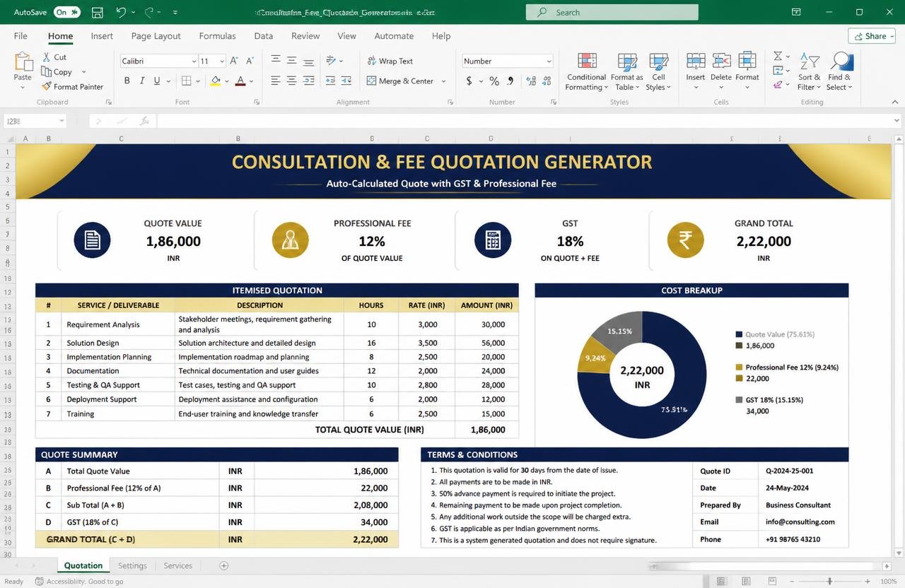Image resolution: width=905 pixels, height=588 pixels.
Task: Click the zoom slider handle
Action: (x=830, y=581)
